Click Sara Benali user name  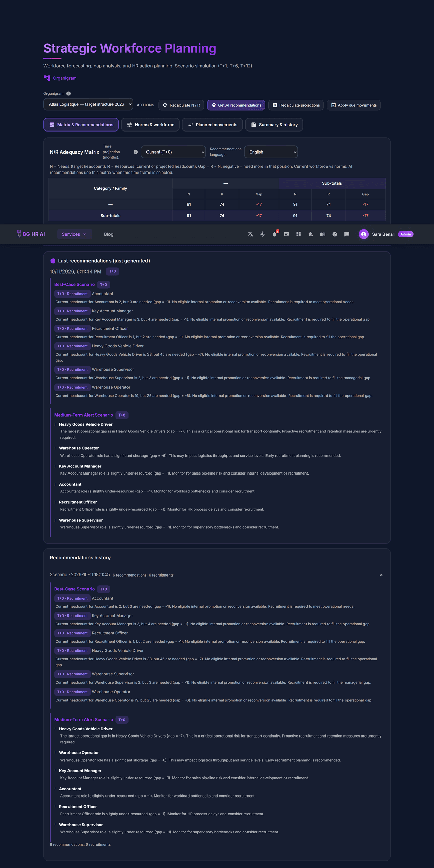point(383,234)
